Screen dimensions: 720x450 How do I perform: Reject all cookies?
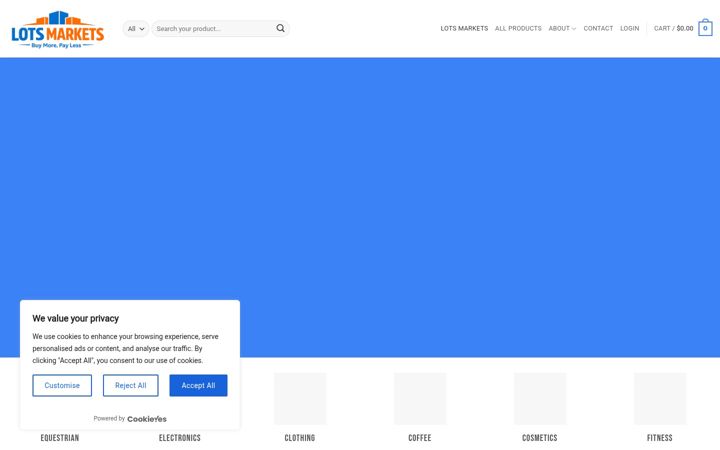(130, 385)
